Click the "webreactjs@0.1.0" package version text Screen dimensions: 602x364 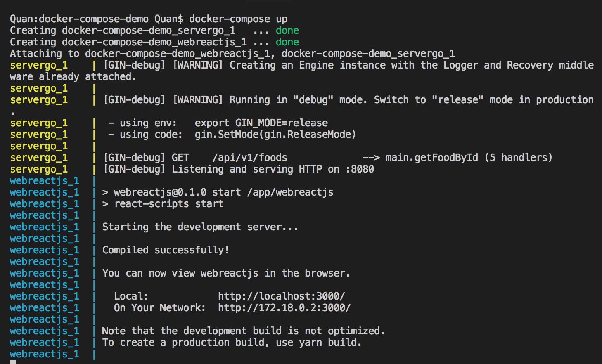160,192
